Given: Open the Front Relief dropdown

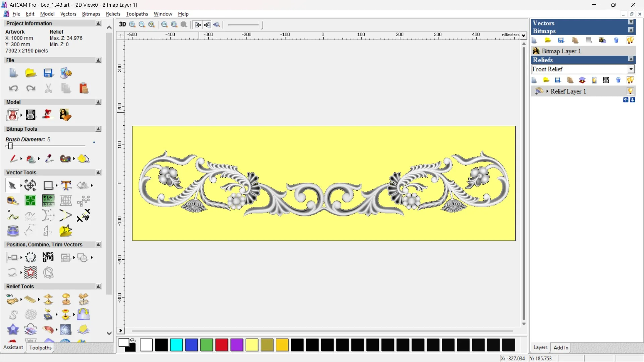Looking at the screenshot, I should click(631, 69).
